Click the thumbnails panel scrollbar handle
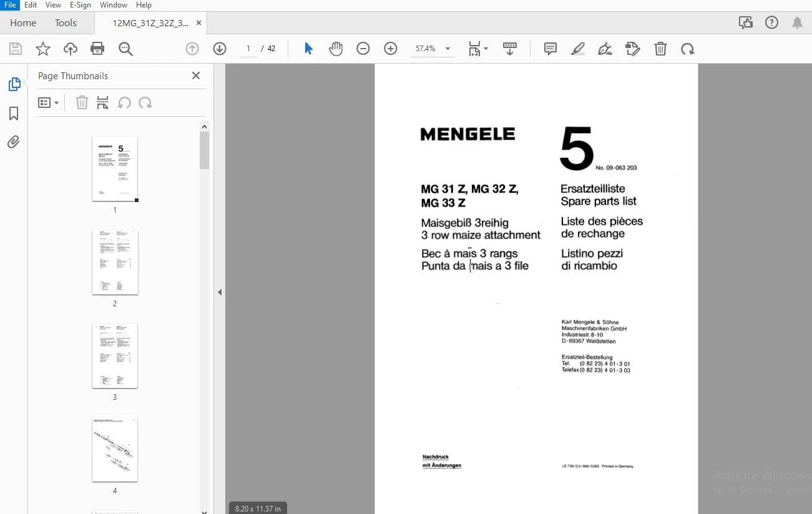This screenshot has height=514, width=812. pos(204,150)
